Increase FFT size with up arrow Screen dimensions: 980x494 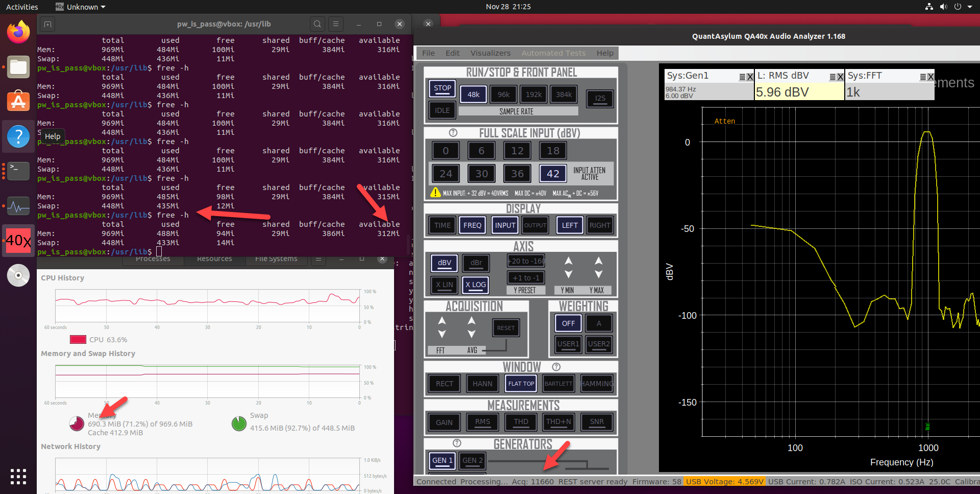(442, 321)
